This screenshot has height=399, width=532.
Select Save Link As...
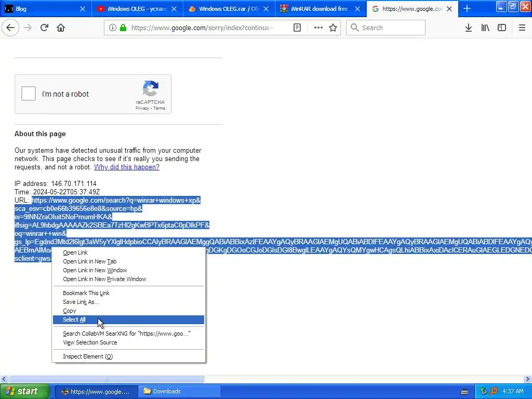[x=129, y=302]
